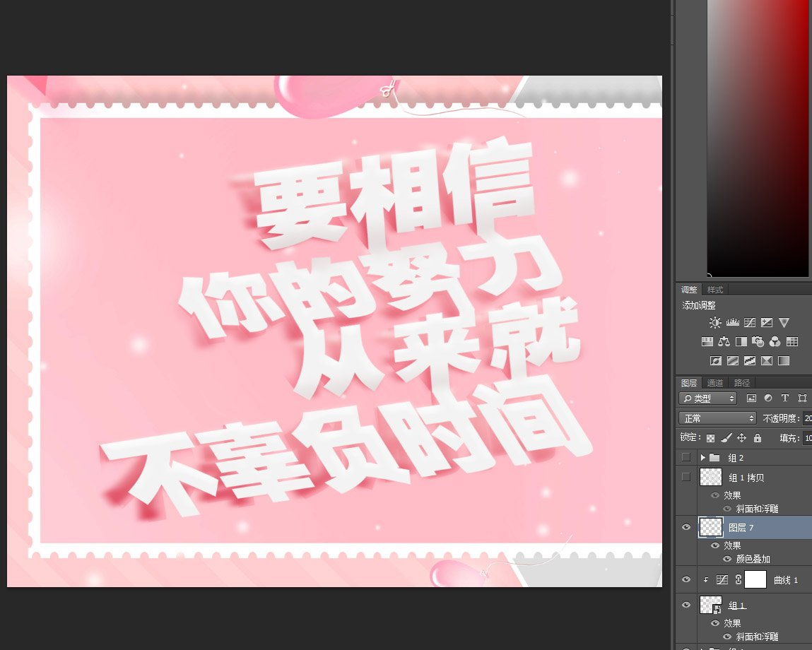This screenshot has height=650, width=812.
Task: Show the hidden 组 2 group
Action: [x=686, y=457]
